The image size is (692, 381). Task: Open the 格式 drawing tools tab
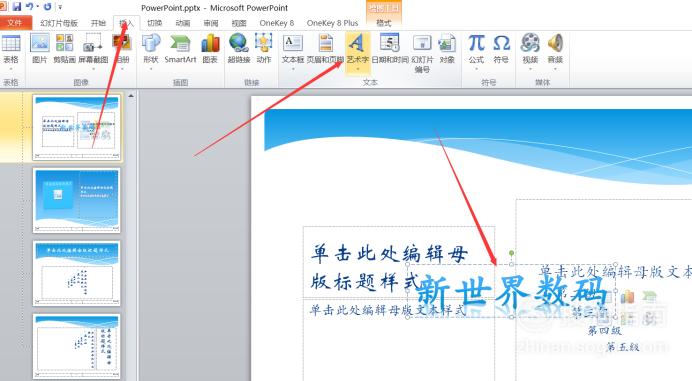click(x=384, y=23)
